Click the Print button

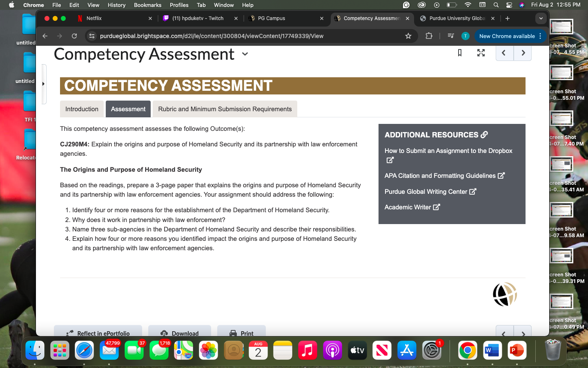[x=241, y=332]
